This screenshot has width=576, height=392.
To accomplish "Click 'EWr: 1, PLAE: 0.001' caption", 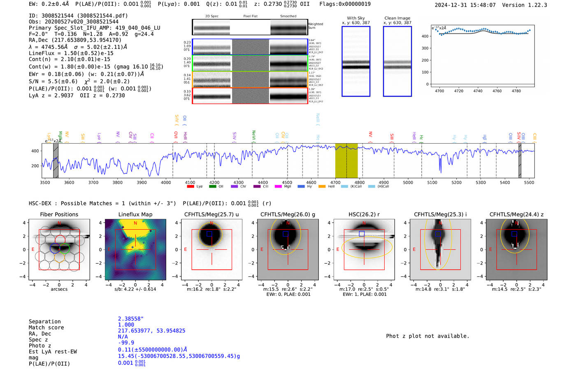I will point(364,294).
